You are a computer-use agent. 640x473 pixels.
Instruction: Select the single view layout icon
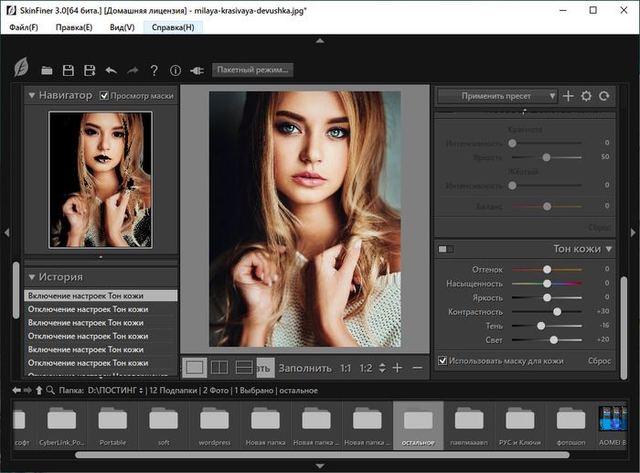tap(194, 367)
